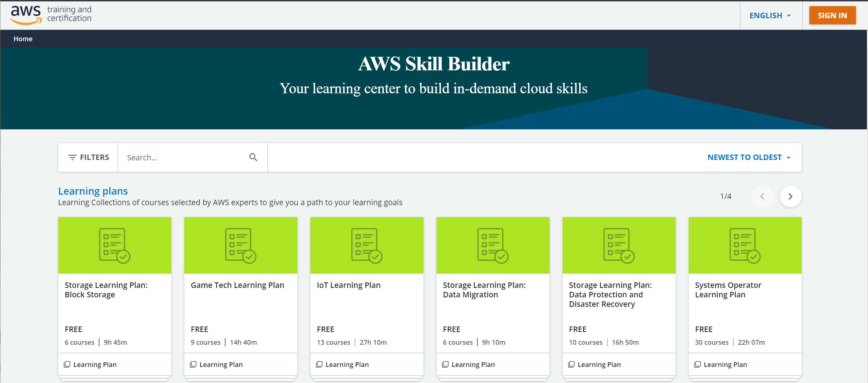
Task: Click the previous page arrow in carousel
Action: [762, 196]
